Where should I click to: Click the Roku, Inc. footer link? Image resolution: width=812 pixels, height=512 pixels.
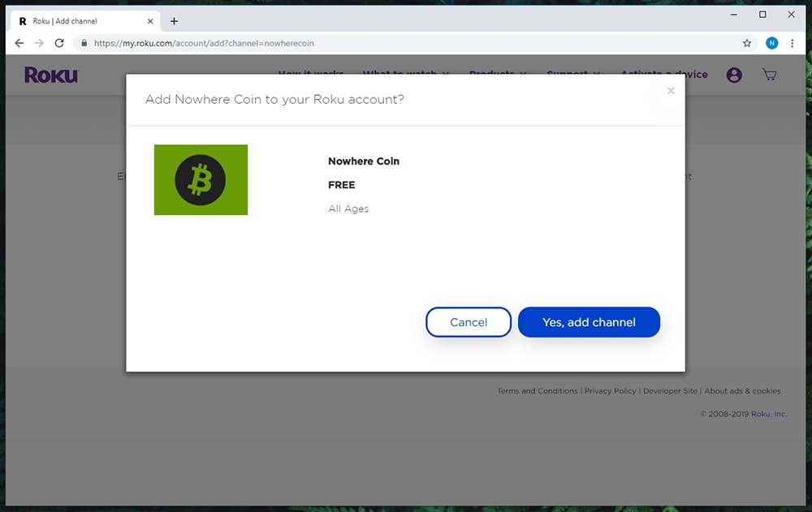click(769, 414)
